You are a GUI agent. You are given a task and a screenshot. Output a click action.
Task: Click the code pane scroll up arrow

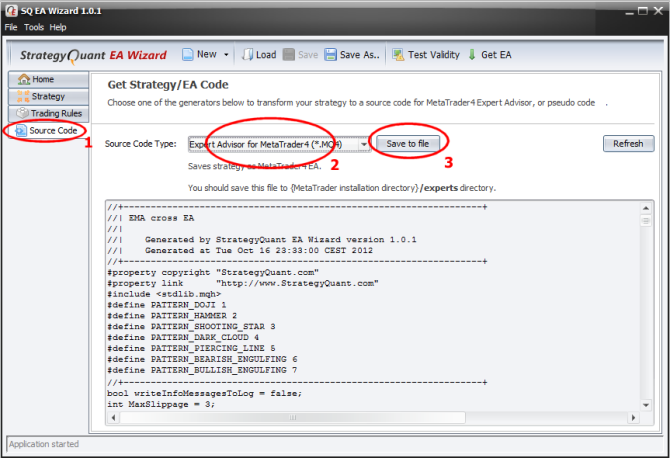(646, 208)
